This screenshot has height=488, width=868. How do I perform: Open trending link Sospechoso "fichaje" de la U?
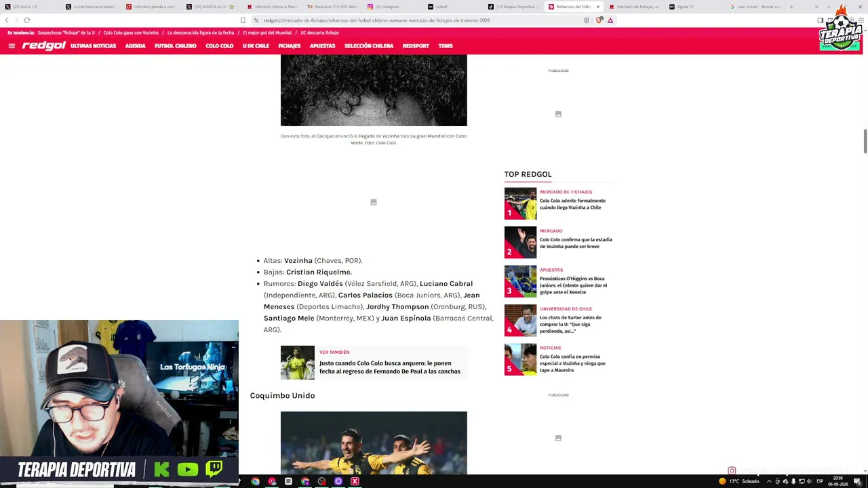coord(66,33)
